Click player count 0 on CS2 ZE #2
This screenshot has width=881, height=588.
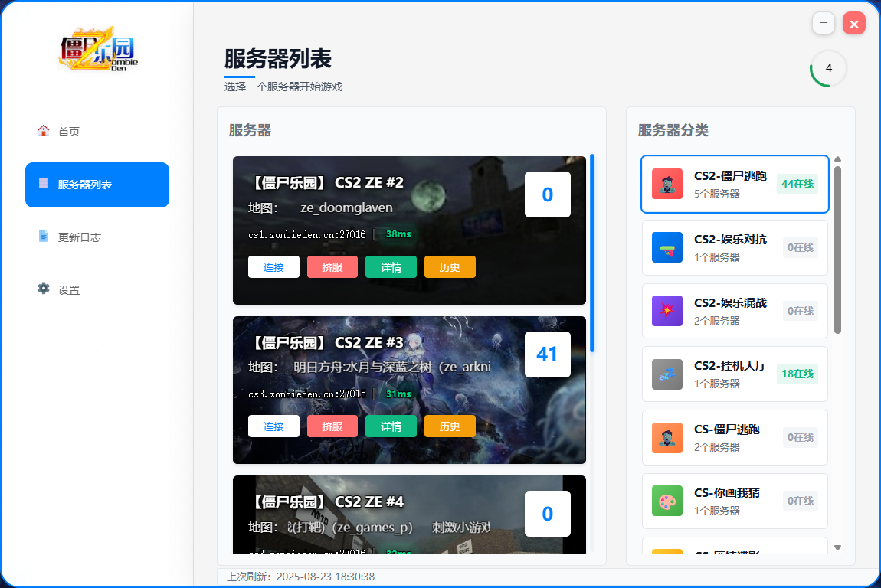click(547, 194)
